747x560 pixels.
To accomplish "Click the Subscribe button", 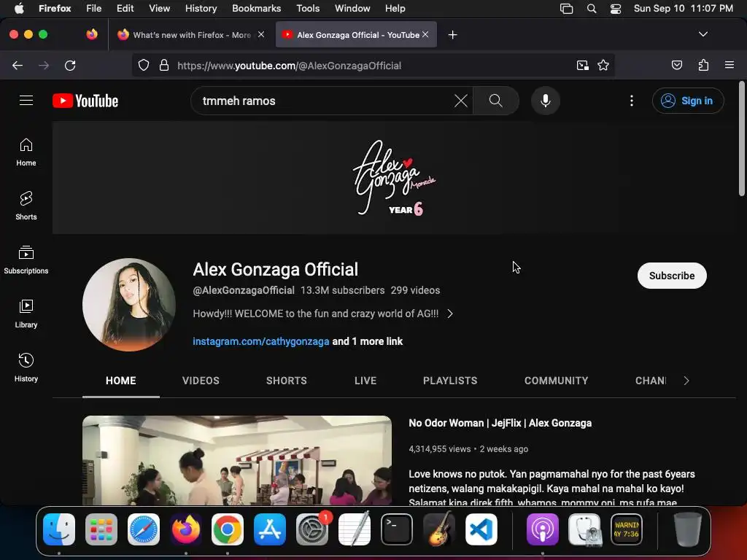I will pyautogui.click(x=672, y=275).
